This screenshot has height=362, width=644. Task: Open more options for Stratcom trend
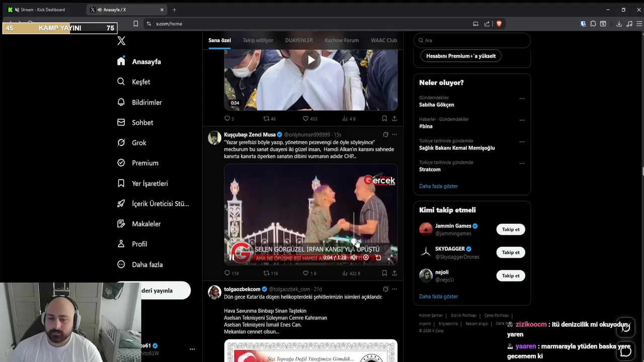coord(522,163)
